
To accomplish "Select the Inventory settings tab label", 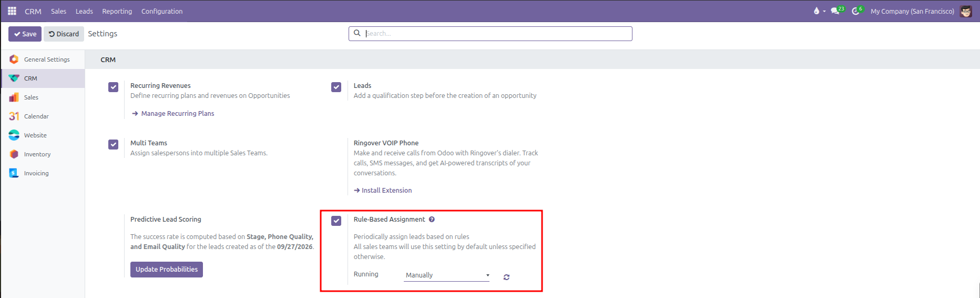I will click(37, 154).
